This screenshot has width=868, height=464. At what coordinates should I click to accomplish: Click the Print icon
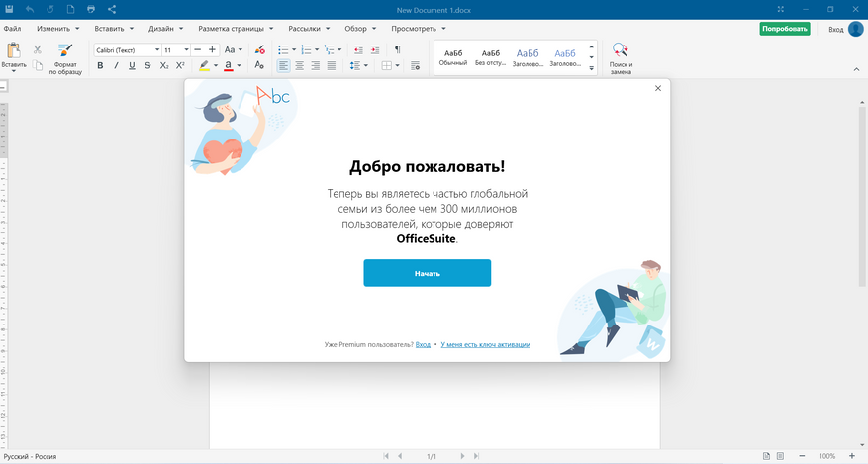[91, 10]
